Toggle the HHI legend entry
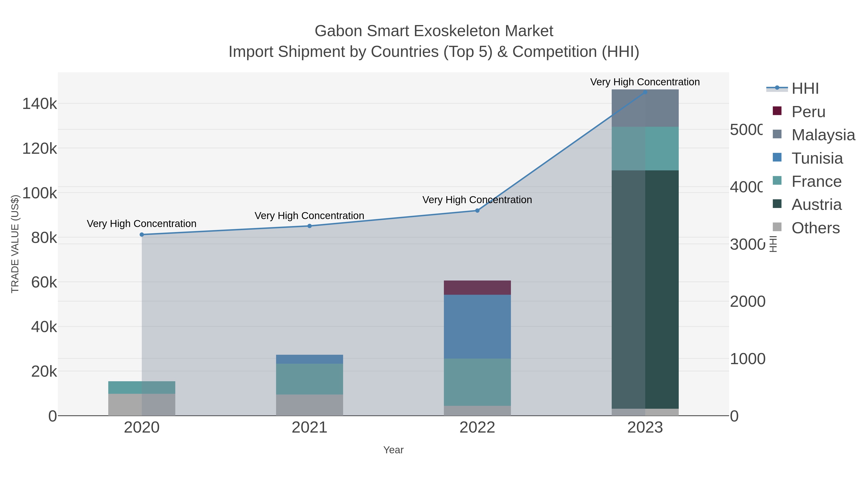Screen dimensions: 868x488 pyautogui.click(x=793, y=88)
